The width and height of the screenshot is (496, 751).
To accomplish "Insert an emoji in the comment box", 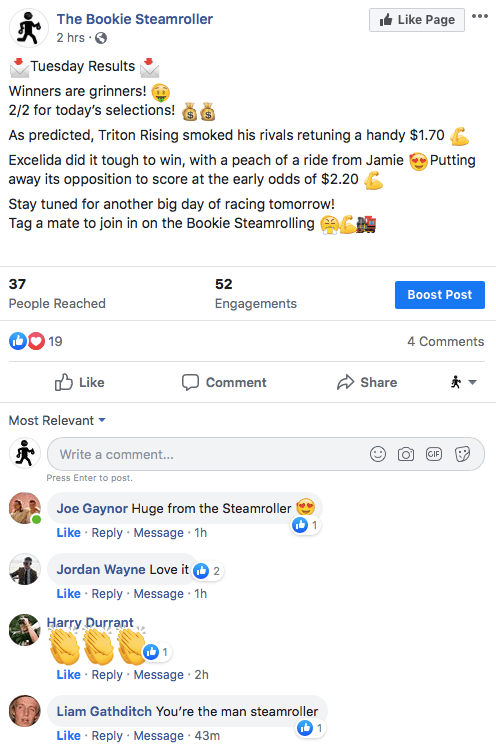I will pos(378,454).
